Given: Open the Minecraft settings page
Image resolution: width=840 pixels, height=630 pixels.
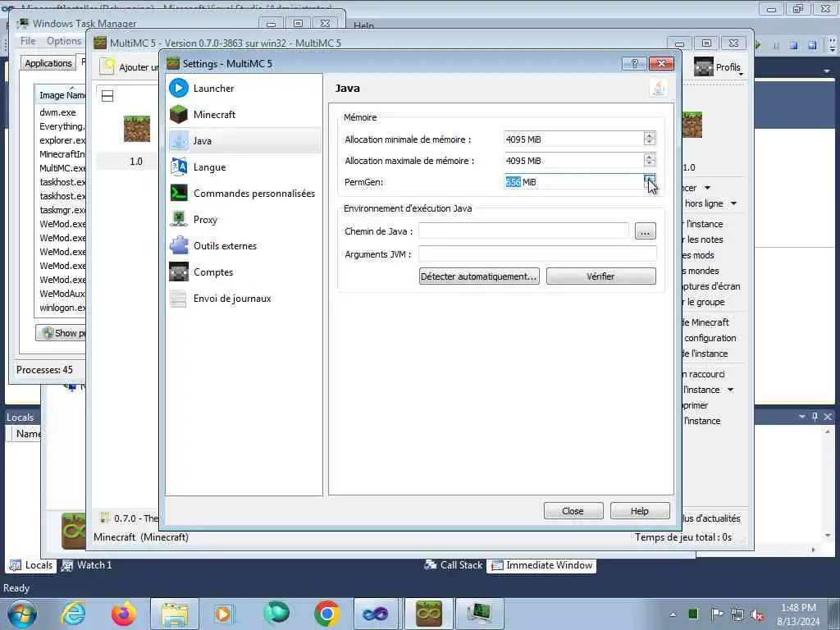Looking at the screenshot, I should 244,115.
